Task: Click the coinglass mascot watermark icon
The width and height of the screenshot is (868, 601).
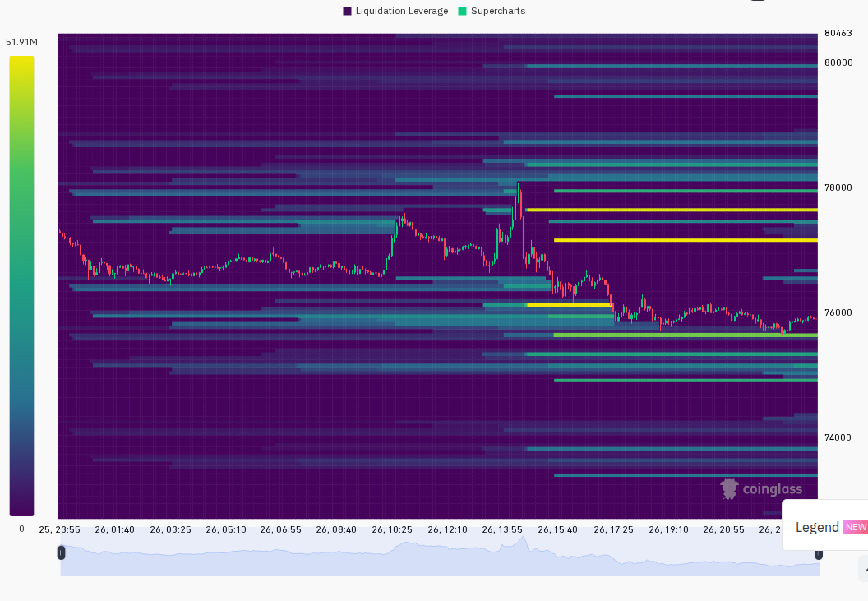Action: [x=729, y=488]
